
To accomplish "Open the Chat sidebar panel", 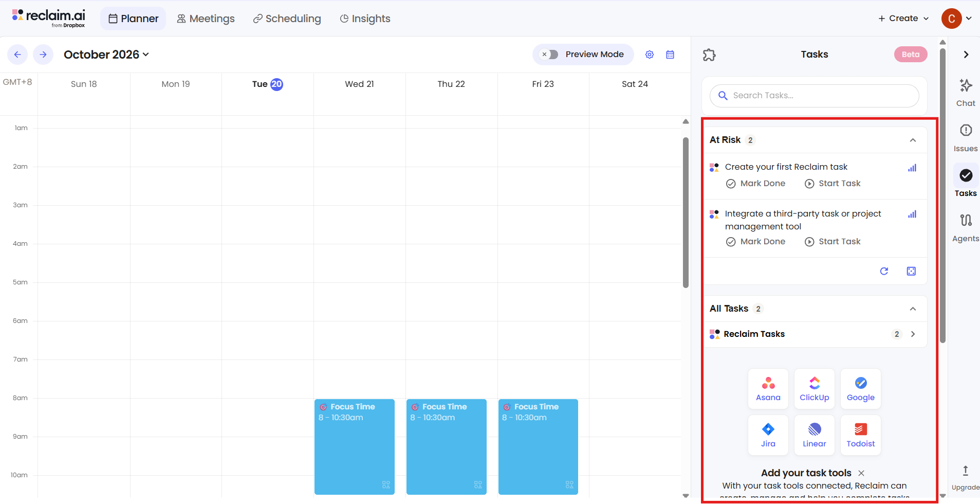I will point(966,93).
